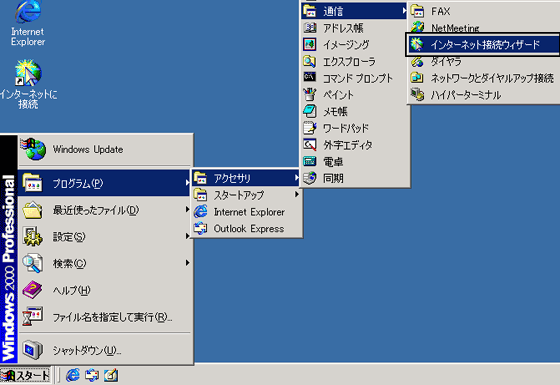This screenshot has height=385, width=560.
Task: Expand submenu arrow next to 通信
Action: pyautogui.click(x=404, y=11)
